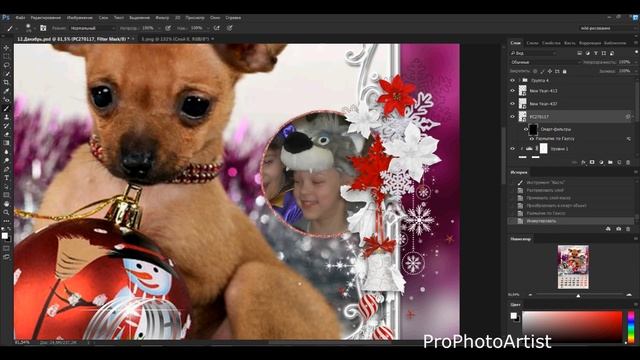This screenshot has height=360, width=640.
Task: Open the brush Opacity 100% dropdown arrow
Action: pyautogui.click(x=159, y=28)
